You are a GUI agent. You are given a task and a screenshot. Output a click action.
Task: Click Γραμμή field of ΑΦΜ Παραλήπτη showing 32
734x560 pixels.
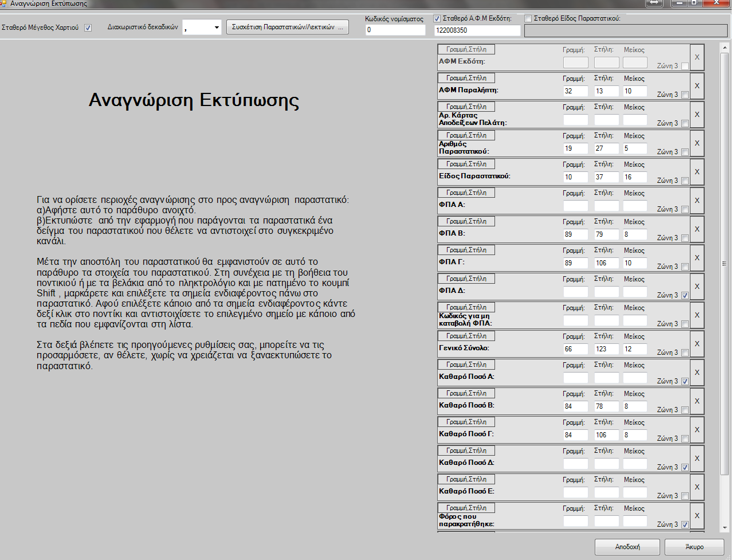575,91
